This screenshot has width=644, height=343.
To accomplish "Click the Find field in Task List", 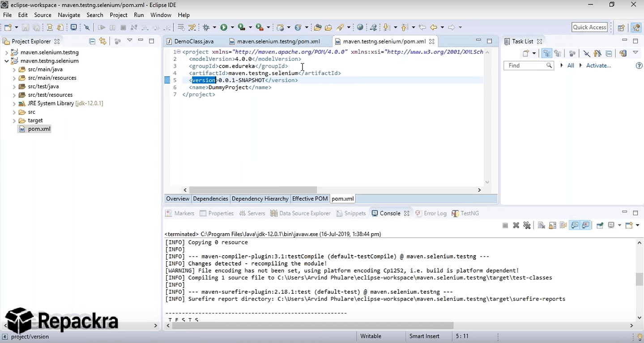I will click(x=529, y=66).
